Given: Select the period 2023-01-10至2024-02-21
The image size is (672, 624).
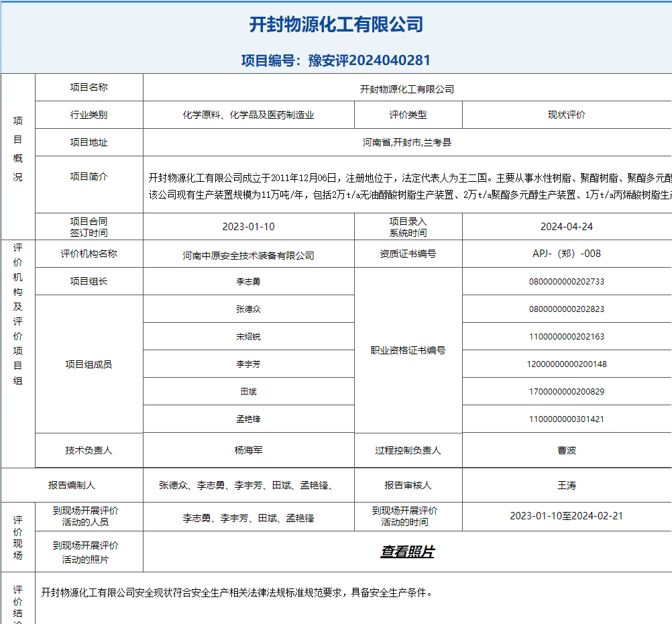Looking at the screenshot, I should (x=567, y=516).
